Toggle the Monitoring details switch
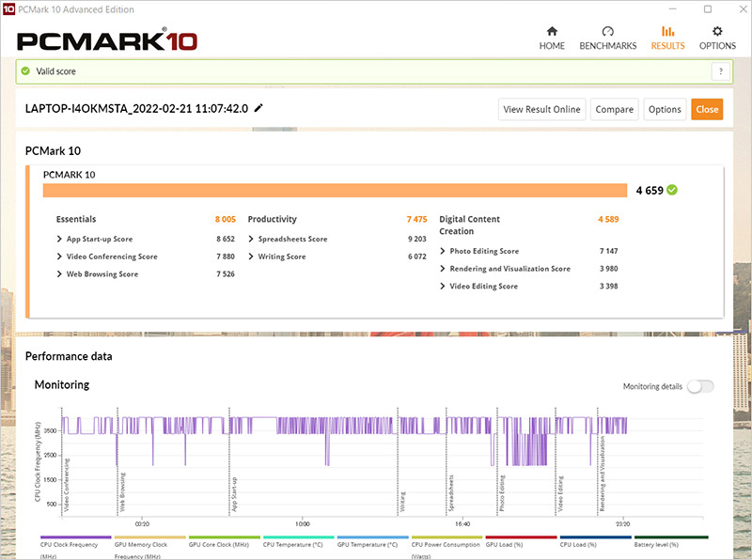The width and height of the screenshot is (752, 560). point(700,386)
